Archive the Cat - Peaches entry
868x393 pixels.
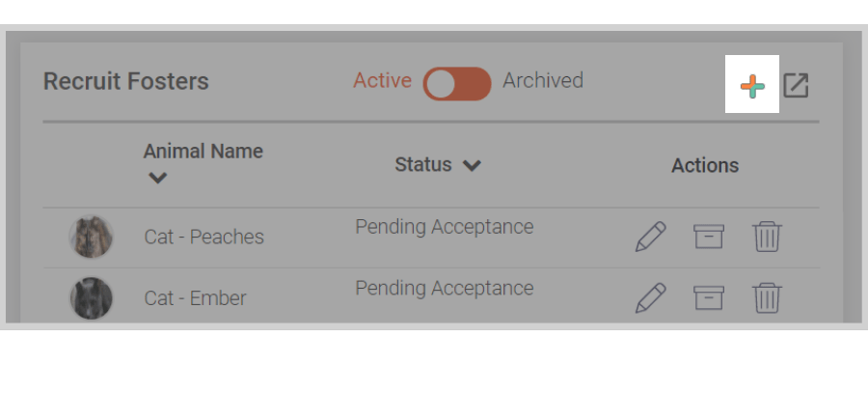click(x=709, y=237)
